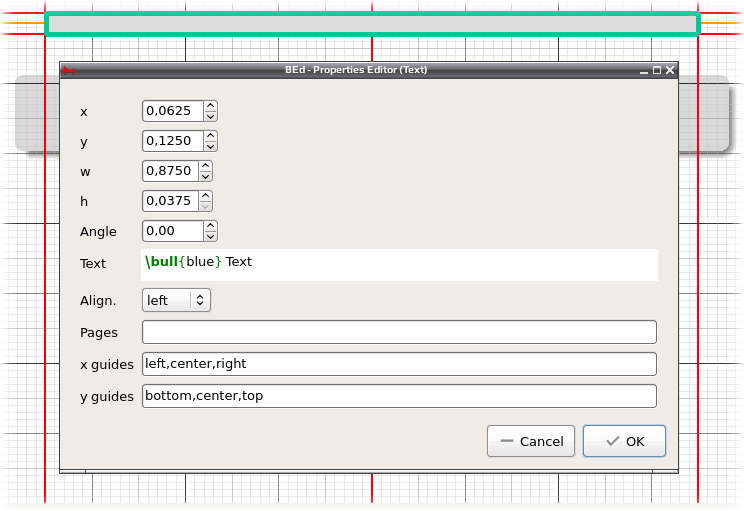Screen dimensions: 744x511
Task: Select the green-outlined text box on canvas
Action: coord(372,24)
